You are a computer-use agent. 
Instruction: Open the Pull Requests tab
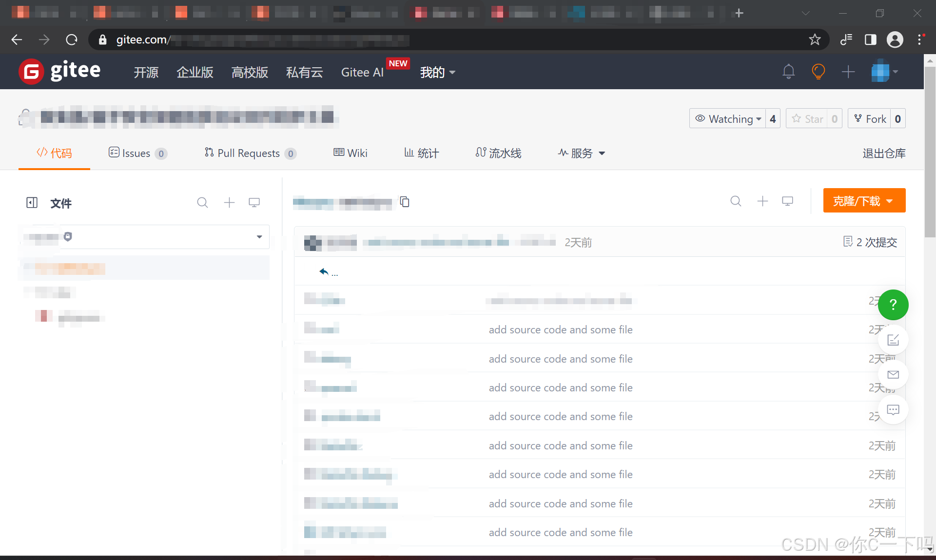(x=249, y=154)
